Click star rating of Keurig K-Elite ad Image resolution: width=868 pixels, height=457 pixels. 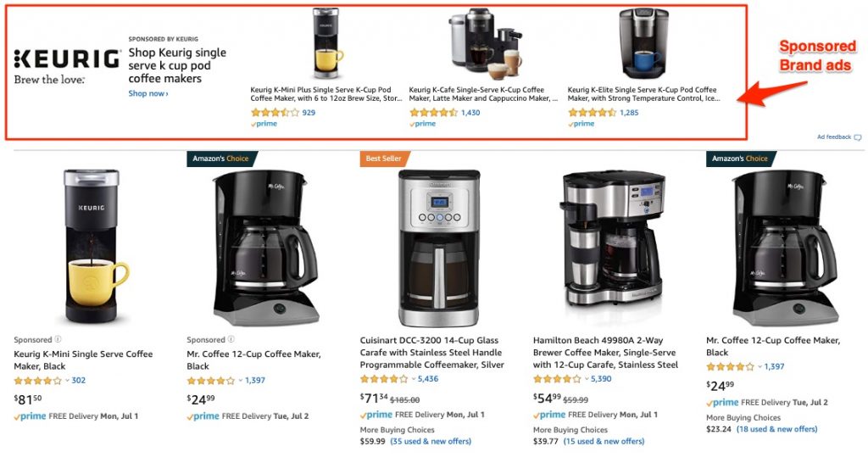(x=592, y=113)
